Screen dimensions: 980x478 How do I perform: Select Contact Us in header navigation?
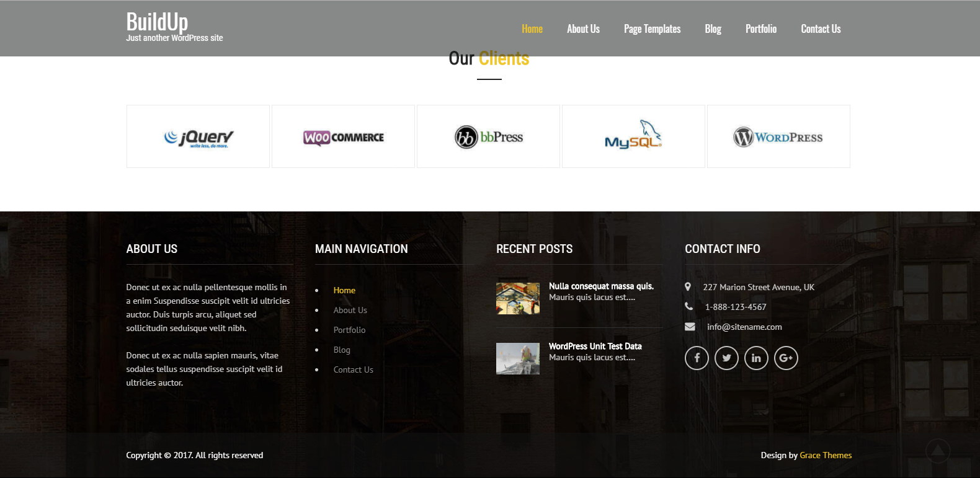[x=821, y=29]
